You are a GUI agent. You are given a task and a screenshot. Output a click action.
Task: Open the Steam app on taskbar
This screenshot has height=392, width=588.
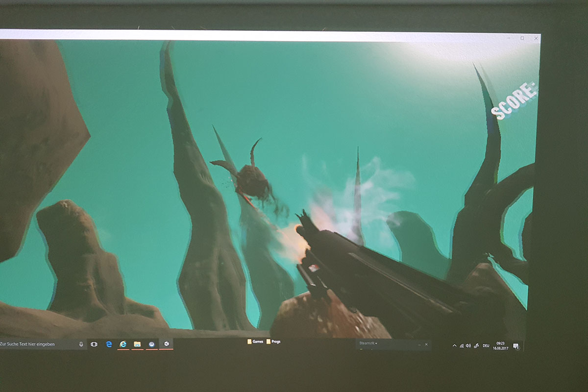click(x=152, y=344)
